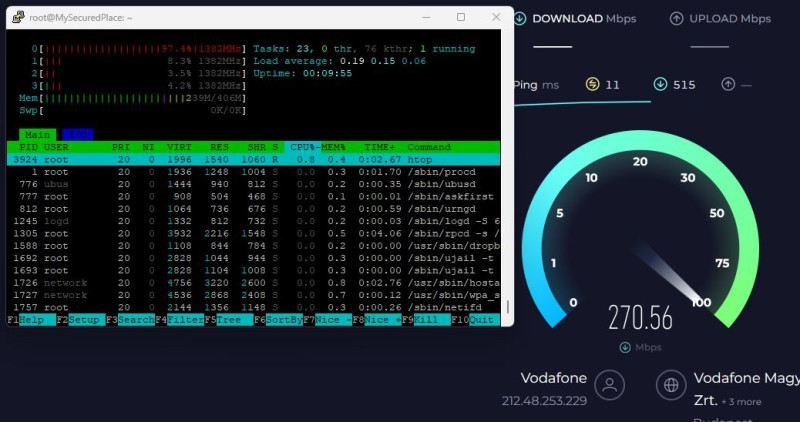This screenshot has height=422, width=800.
Task: Click F9 Kill in htop footer
Action: (x=426, y=320)
